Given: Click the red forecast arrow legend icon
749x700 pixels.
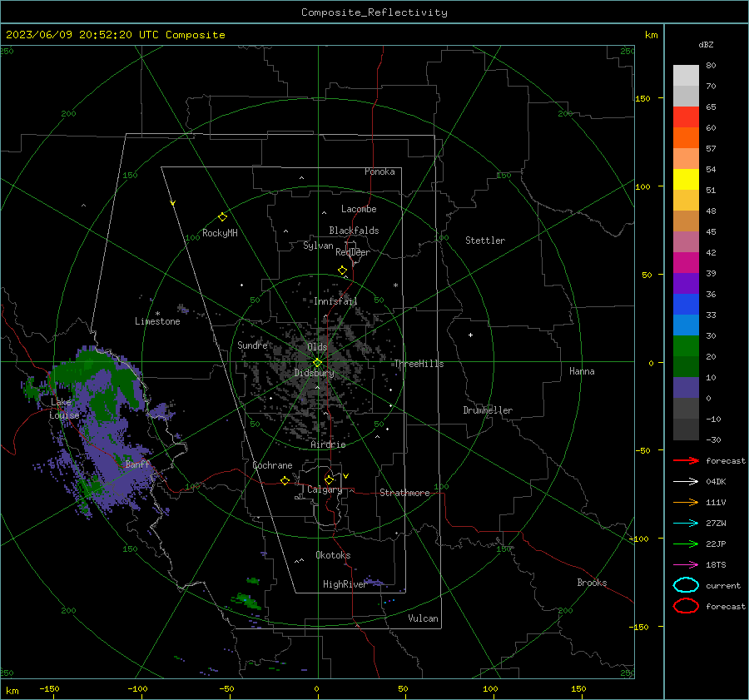Looking at the screenshot, I should pyautogui.click(x=686, y=460).
